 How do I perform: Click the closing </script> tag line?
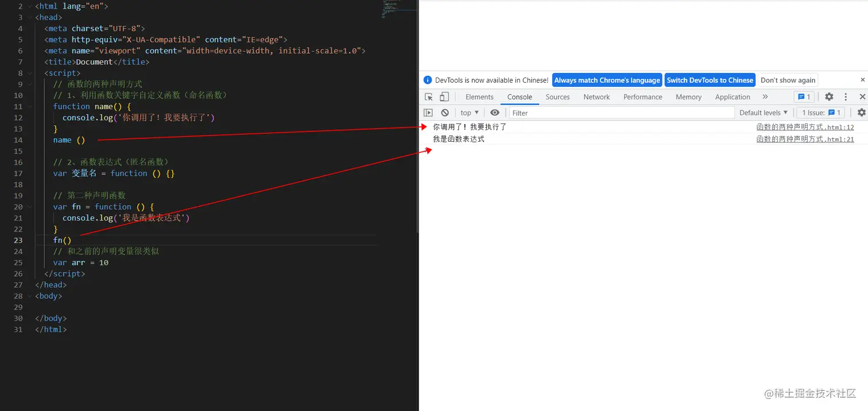(x=65, y=274)
